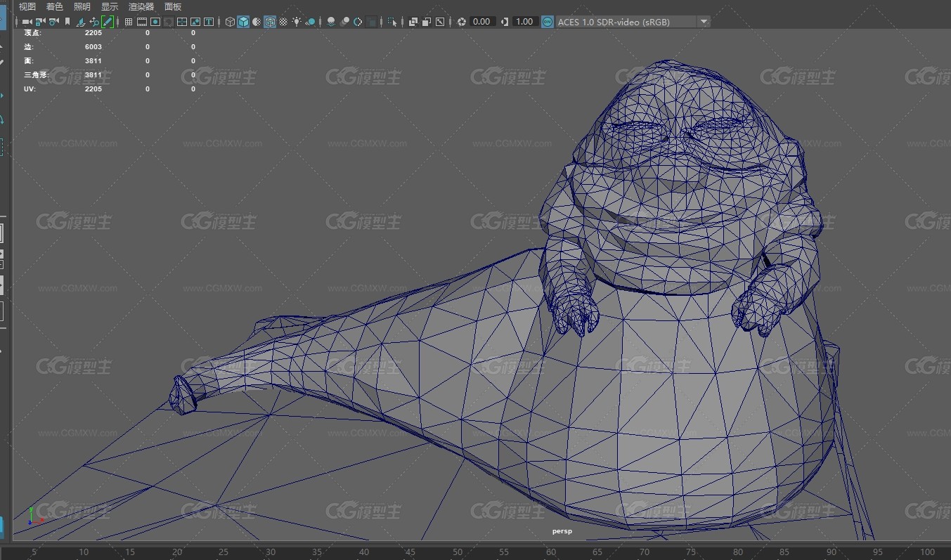
Task: Toggle the Safe Action icon
Action: coord(195,22)
